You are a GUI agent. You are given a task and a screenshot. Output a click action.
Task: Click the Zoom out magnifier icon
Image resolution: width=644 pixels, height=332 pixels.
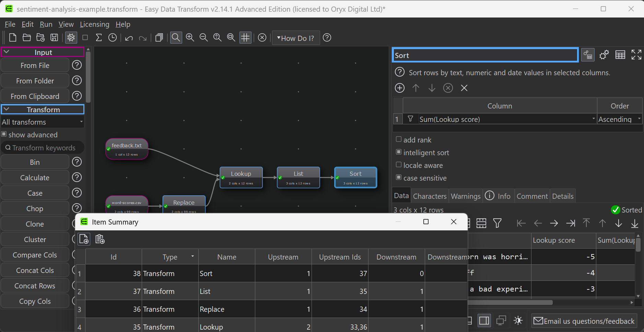coord(204,38)
